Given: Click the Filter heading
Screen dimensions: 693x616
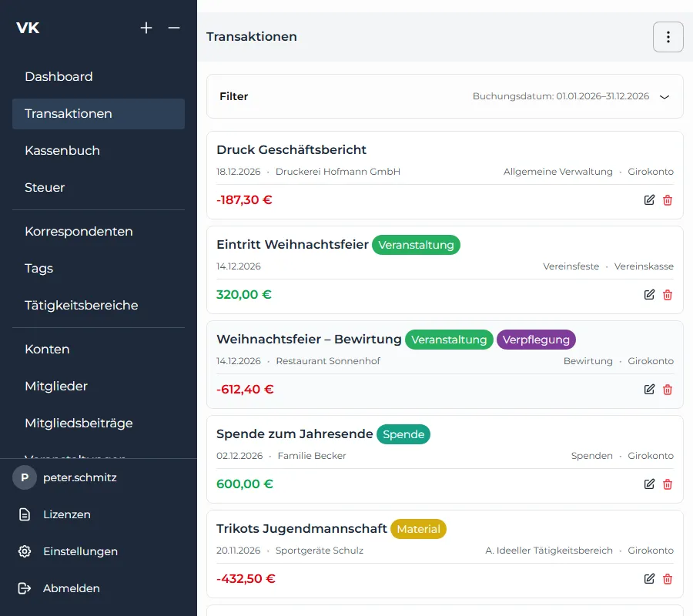Looking at the screenshot, I should click(234, 96).
